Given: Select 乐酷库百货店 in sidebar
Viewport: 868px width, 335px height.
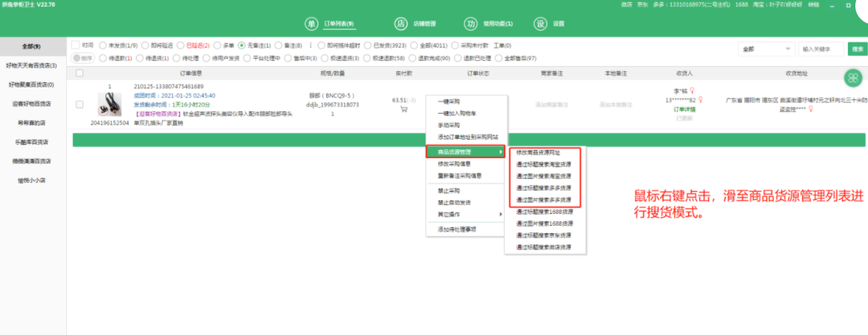Looking at the screenshot, I should (33, 142).
